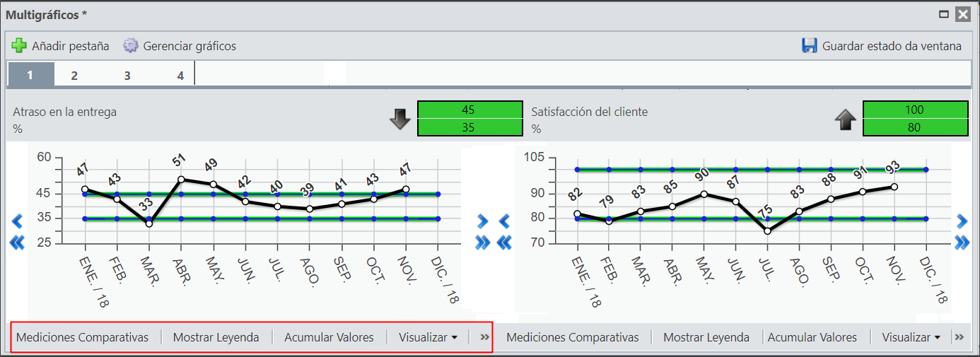Click the green plus Añadir pestaña icon
Screen dimensions: 980x357
pyautogui.click(x=19, y=46)
